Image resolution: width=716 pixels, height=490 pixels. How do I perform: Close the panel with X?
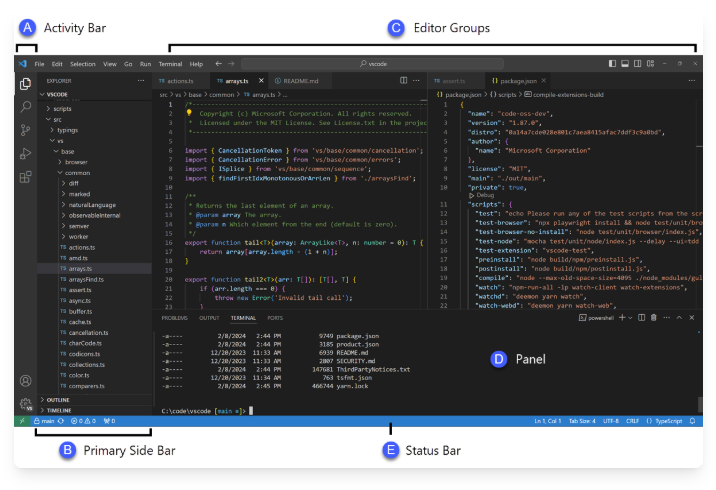pyautogui.click(x=692, y=317)
